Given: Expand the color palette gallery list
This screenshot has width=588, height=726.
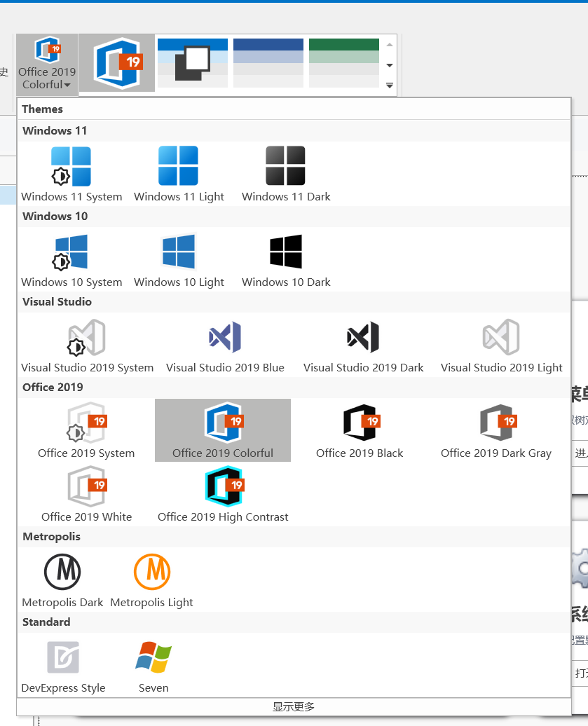Looking at the screenshot, I should click(390, 85).
